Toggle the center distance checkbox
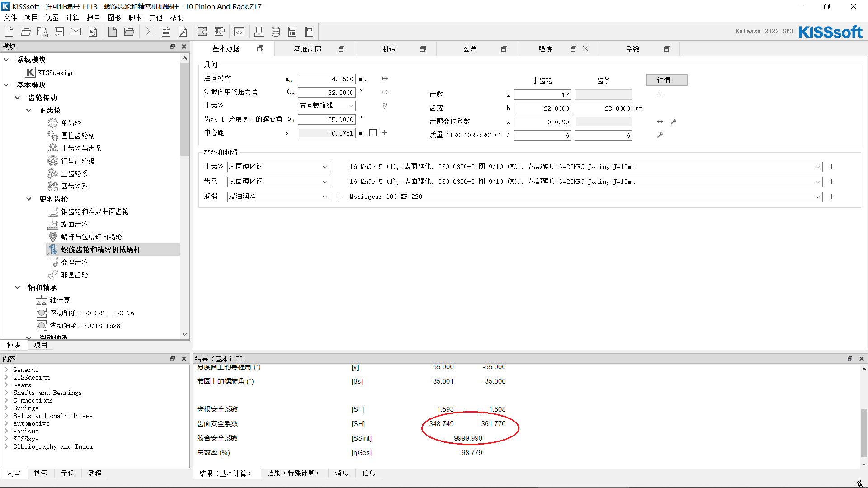The height and width of the screenshot is (488, 868). tap(373, 133)
